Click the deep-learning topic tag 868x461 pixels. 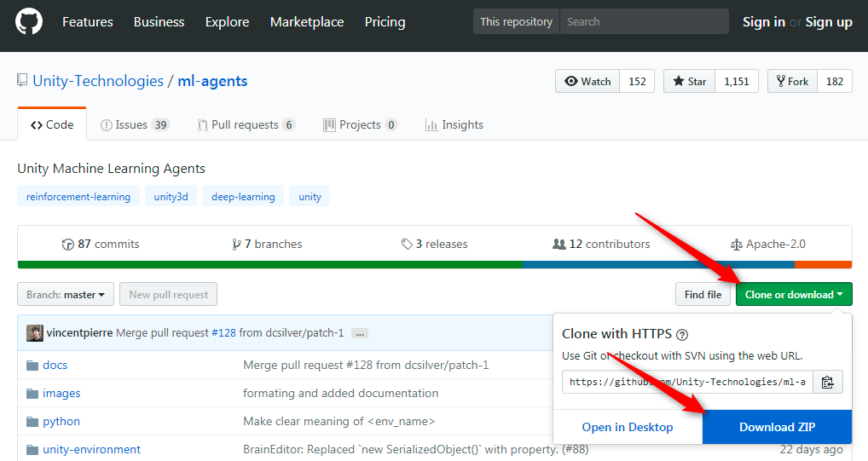point(243,197)
